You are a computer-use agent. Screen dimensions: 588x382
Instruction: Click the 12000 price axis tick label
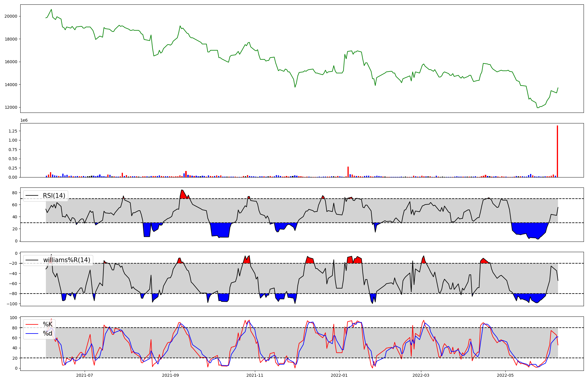(11, 108)
